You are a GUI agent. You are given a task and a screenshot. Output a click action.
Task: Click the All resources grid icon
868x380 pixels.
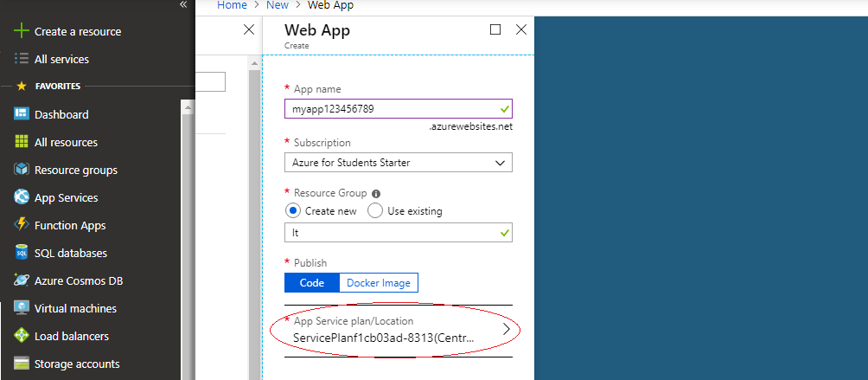[x=21, y=142]
